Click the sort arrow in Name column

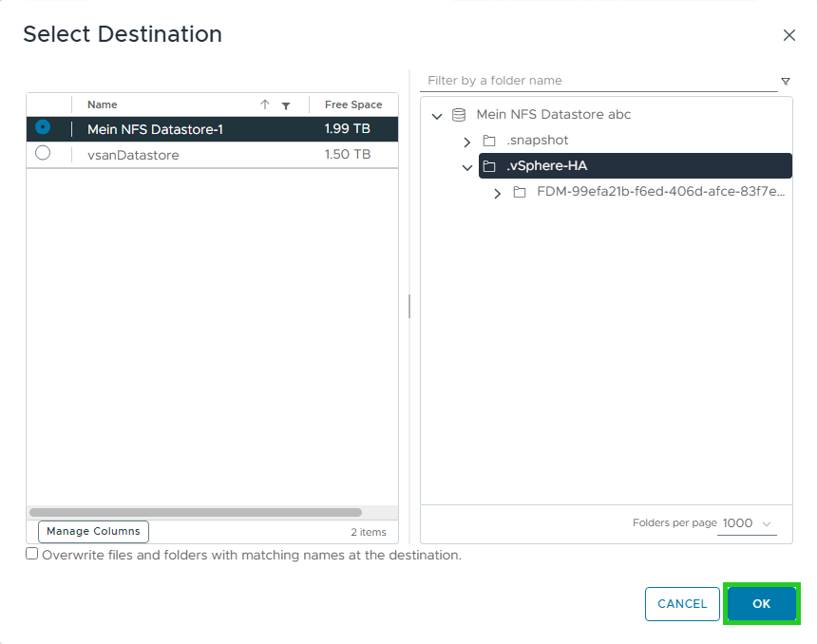pos(265,105)
